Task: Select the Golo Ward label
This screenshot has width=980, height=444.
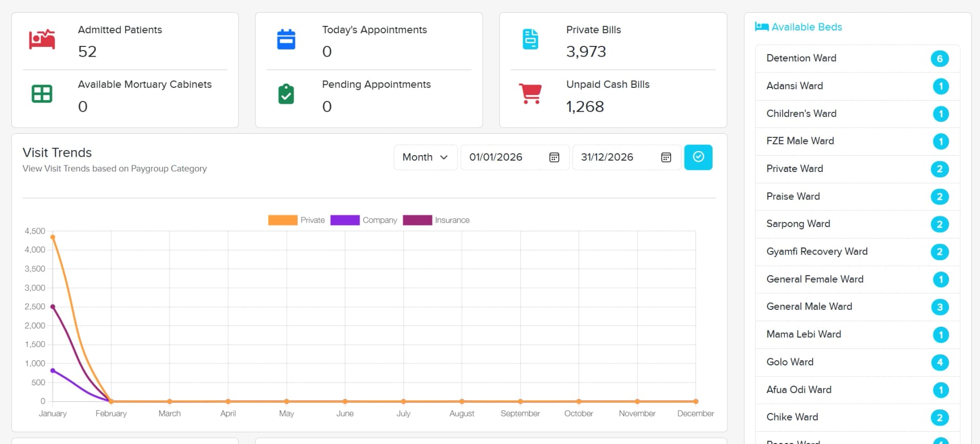Action: 790,362
